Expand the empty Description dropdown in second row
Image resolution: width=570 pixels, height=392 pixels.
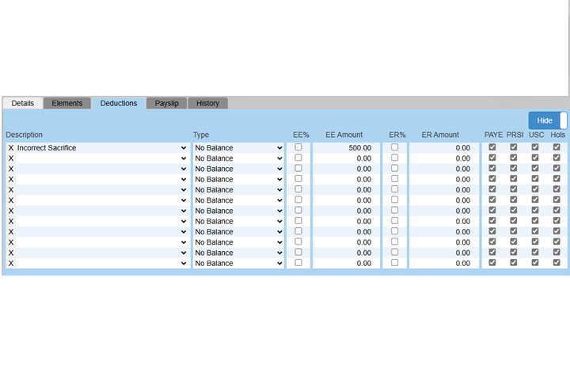pyautogui.click(x=102, y=158)
